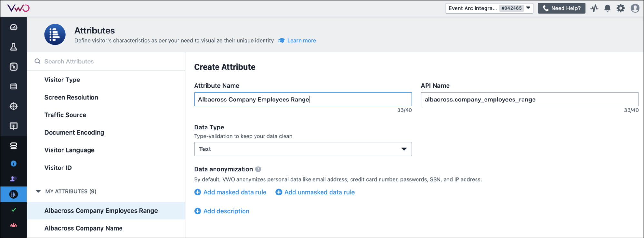Open the cursor-click insights icon in sidebar

(14, 67)
